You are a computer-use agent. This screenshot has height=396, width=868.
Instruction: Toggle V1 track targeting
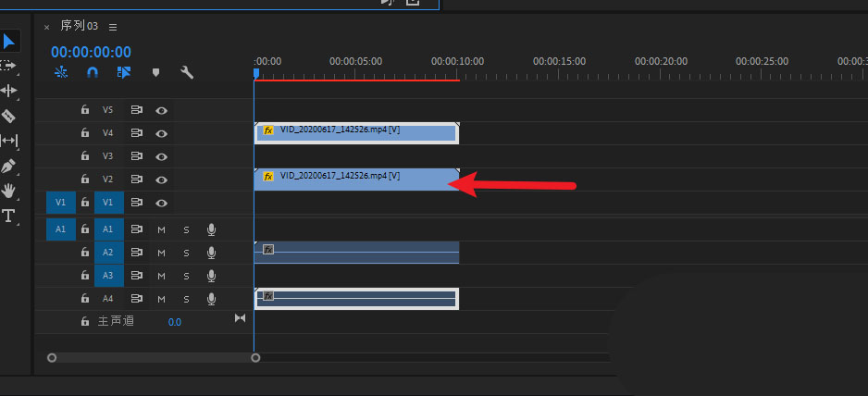click(x=108, y=203)
